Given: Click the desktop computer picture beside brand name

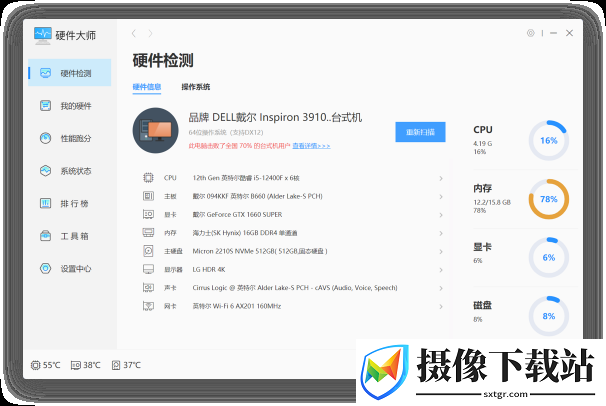Looking at the screenshot, I should click(155, 130).
